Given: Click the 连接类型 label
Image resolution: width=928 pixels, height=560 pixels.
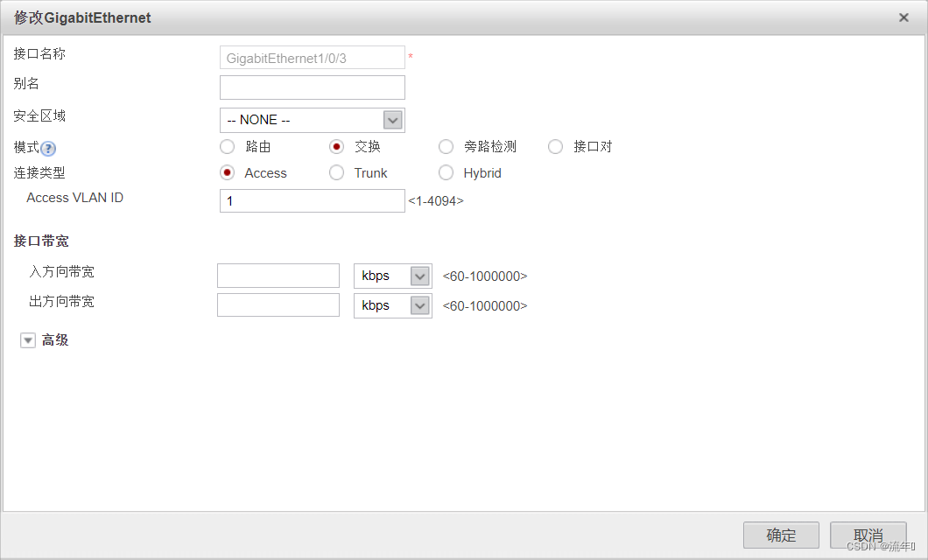Looking at the screenshot, I should [39, 172].
